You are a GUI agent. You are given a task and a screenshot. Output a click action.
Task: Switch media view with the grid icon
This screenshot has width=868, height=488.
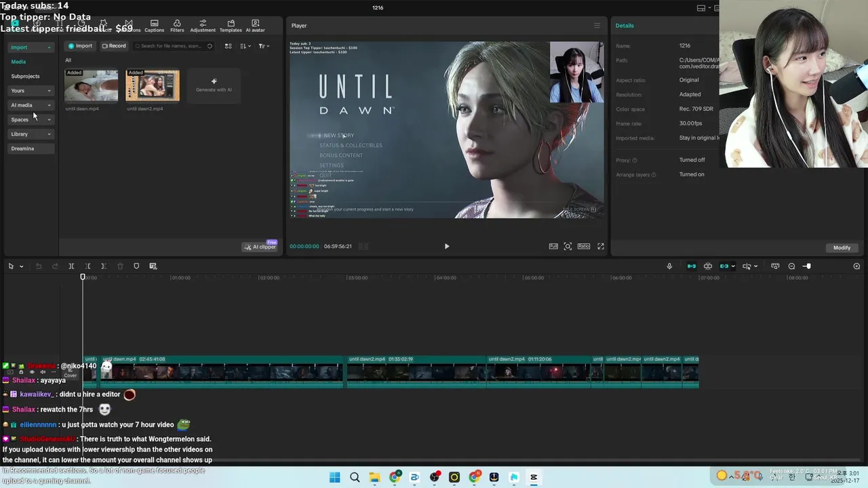click(228, 46)
